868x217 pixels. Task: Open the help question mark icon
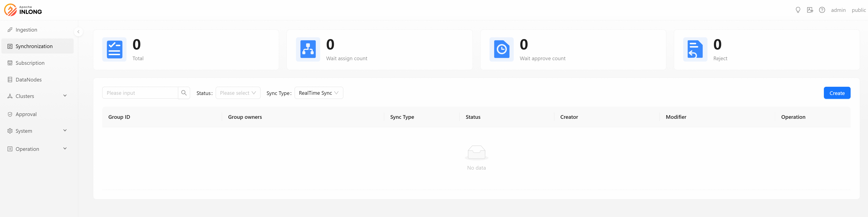point(822,10)
